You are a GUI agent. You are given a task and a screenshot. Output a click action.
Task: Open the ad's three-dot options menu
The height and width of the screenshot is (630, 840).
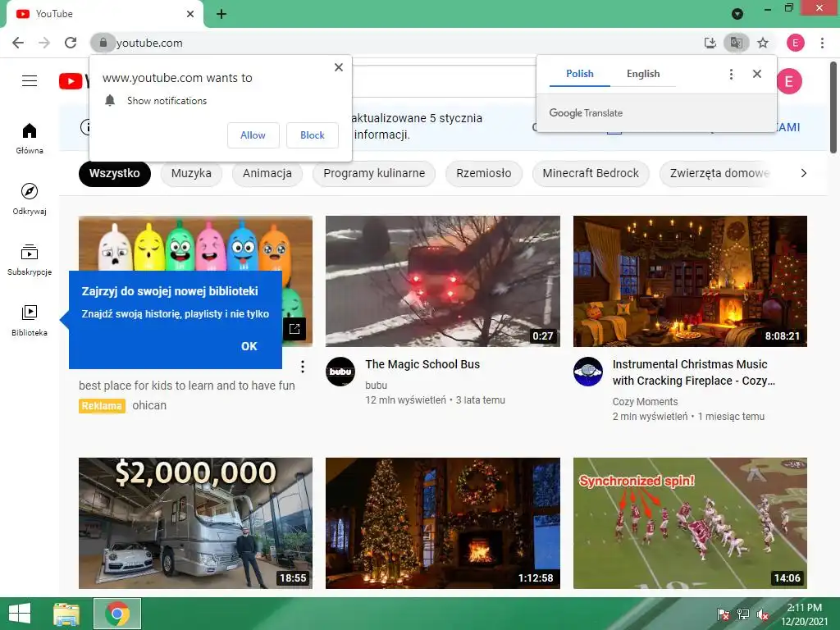click(x=302, y=367)
